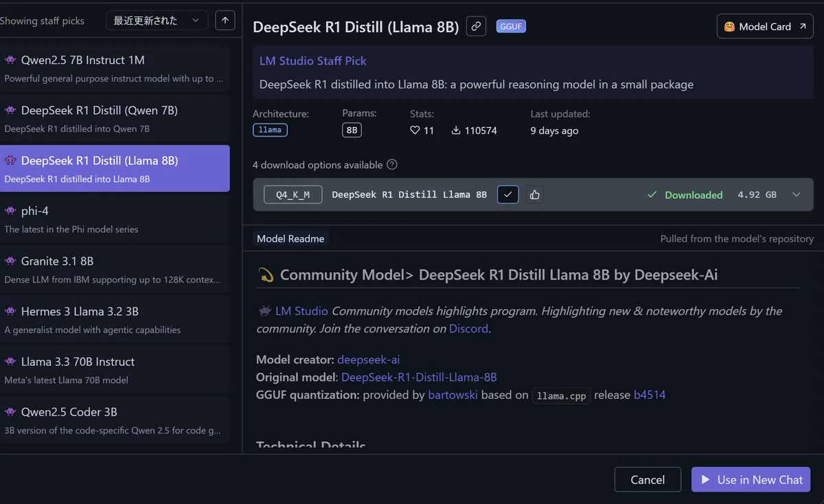824x504 pixels.
Task: Click the LM Studio Staff Pick heading
Action: point(313,61)
